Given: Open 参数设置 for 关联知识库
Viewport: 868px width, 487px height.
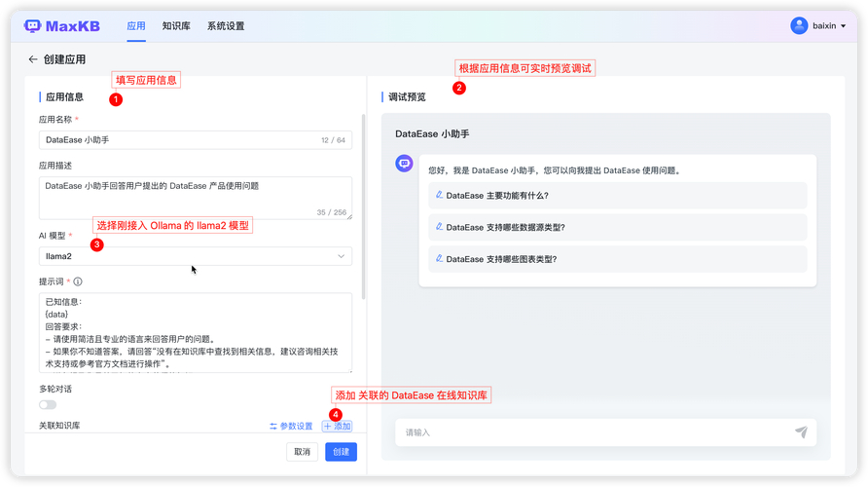Looking at the screenshot, I should pyautogui.click(x=291, y=426).
